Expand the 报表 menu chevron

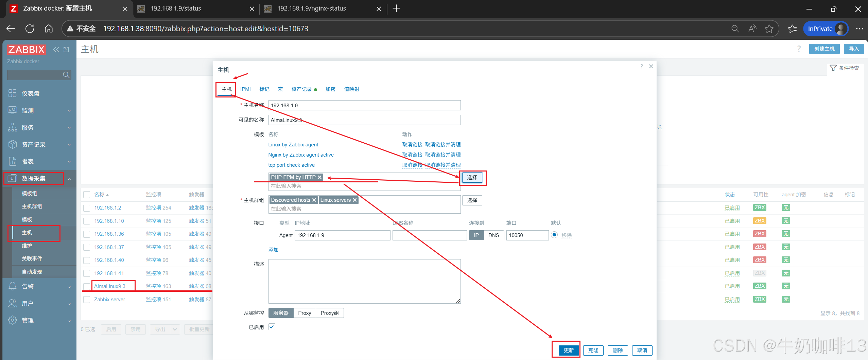tap(69, 162)
